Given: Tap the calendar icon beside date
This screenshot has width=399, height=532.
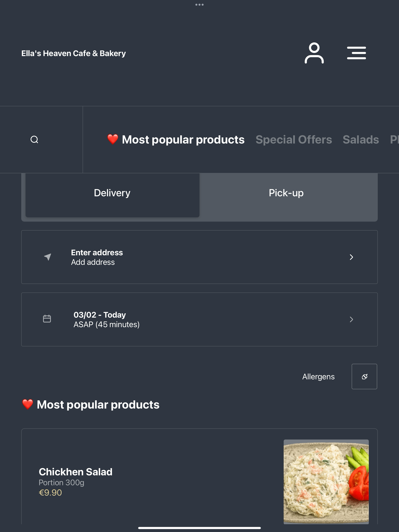Looking at the screenshot, I should tap(47, 319).
